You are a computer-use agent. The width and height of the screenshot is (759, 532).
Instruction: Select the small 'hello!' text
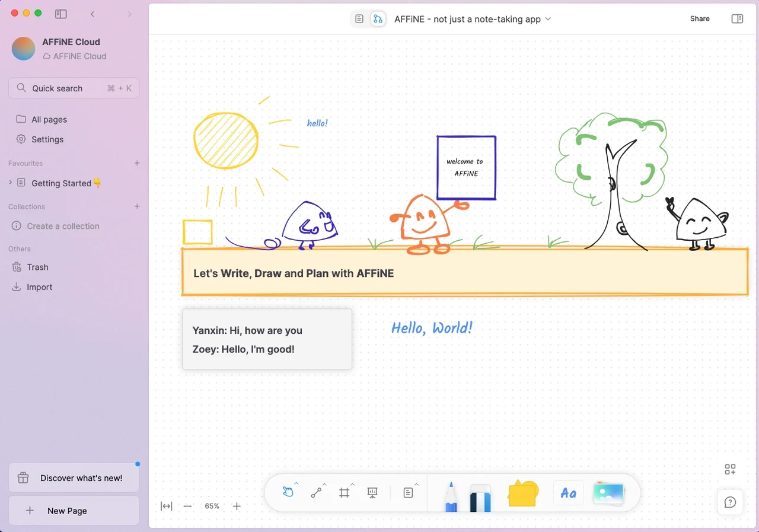click(x=317, y=123)
